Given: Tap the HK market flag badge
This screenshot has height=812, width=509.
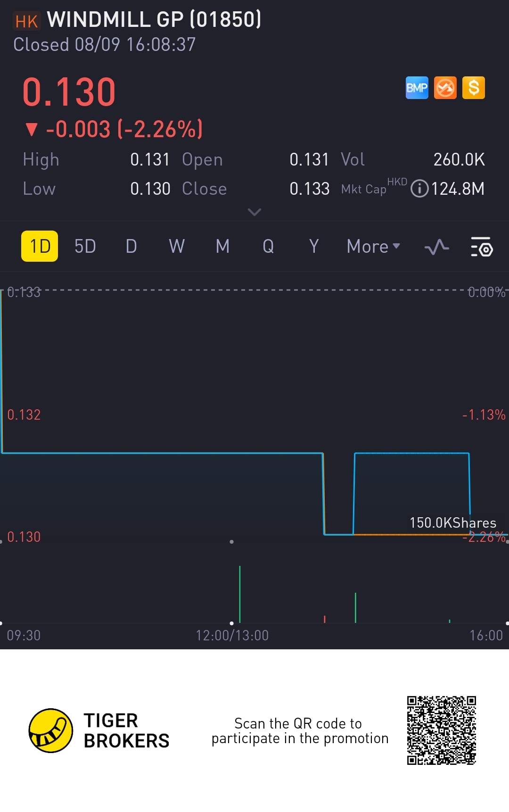Looking at the screenshot, I should point(26,21).
